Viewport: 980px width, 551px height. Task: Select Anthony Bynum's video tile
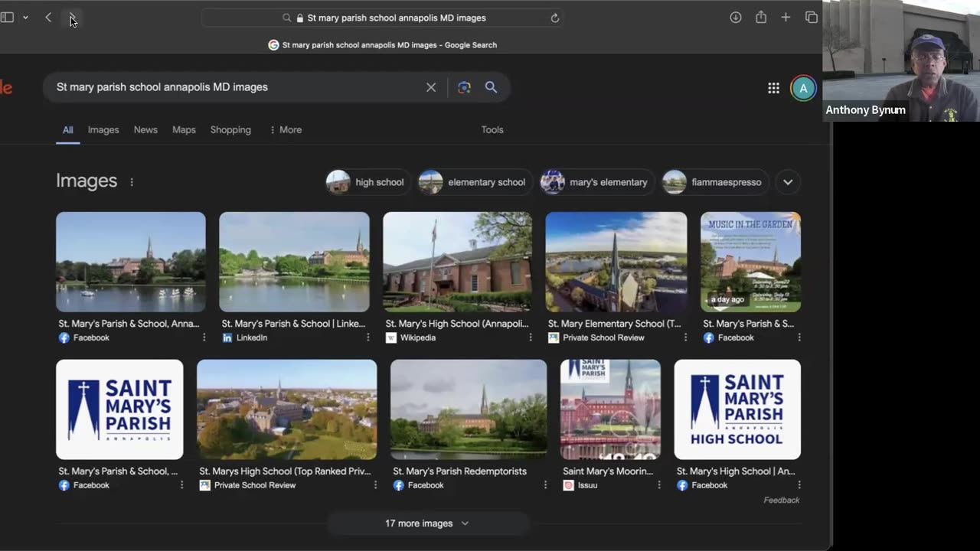[901, 60]
